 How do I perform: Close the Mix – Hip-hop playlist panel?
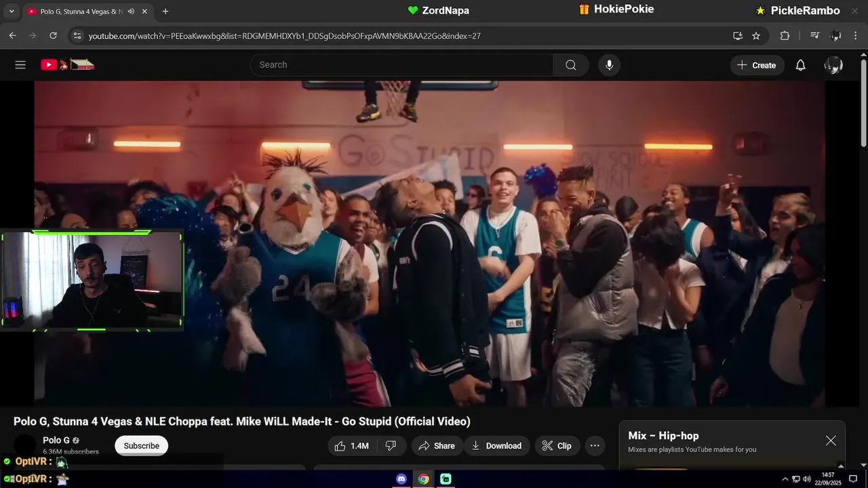pos(831,441)
